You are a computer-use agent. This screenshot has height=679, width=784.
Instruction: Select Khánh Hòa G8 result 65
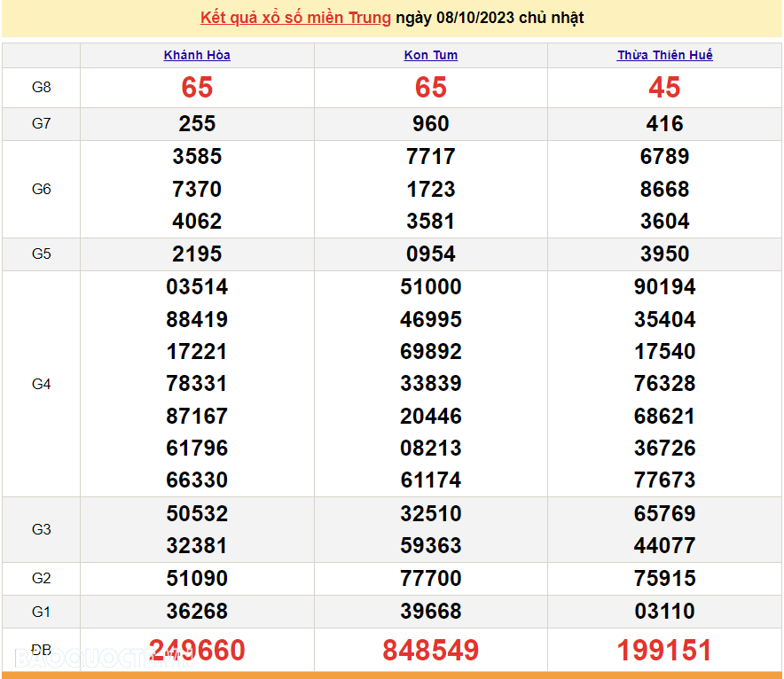(197, 87)
